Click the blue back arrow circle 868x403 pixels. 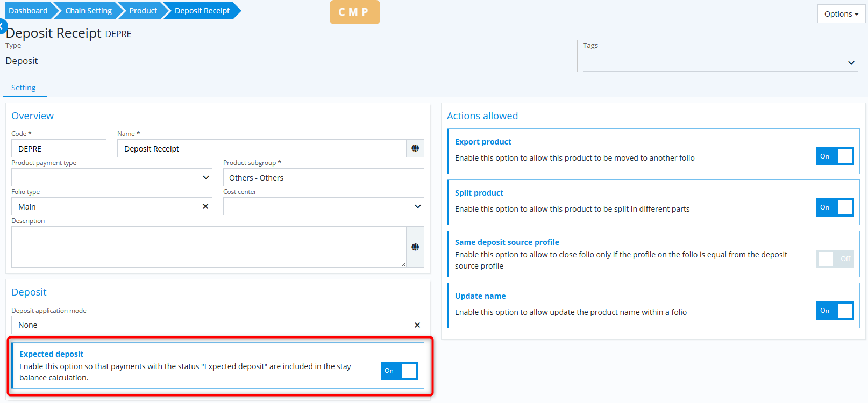pyautogui.click(x=2, y=26)
